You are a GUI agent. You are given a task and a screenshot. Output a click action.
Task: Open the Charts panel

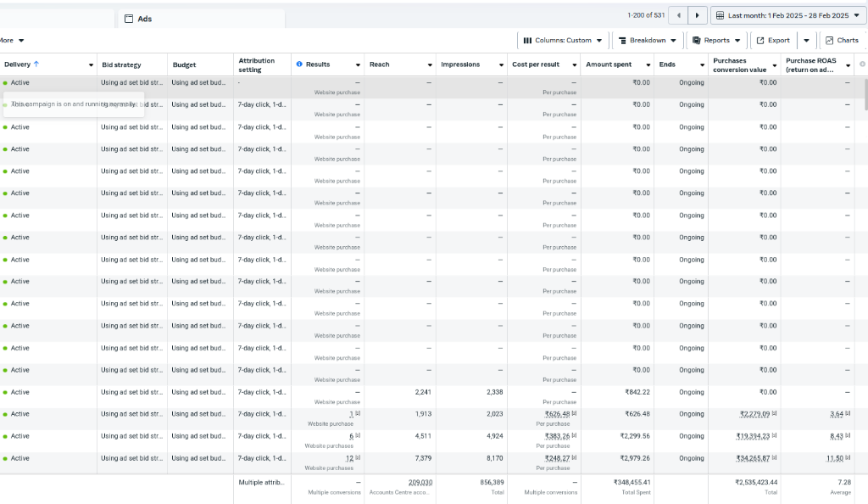click(842, 40)
